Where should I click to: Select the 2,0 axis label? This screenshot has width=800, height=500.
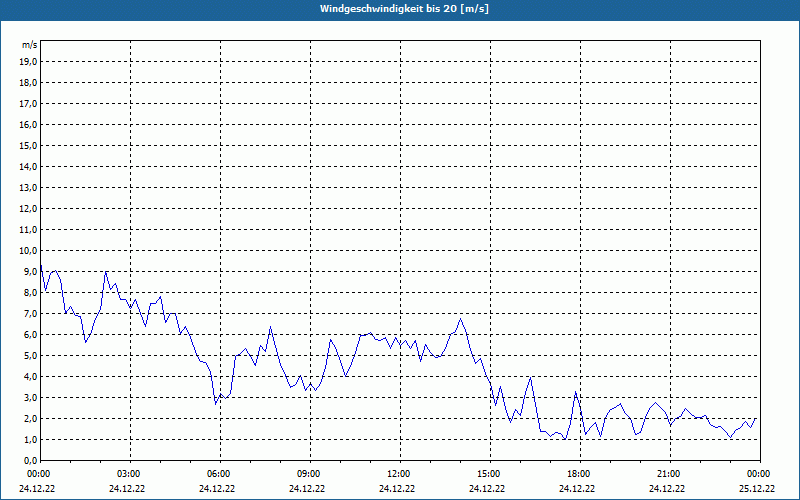(x=30, y=418)
